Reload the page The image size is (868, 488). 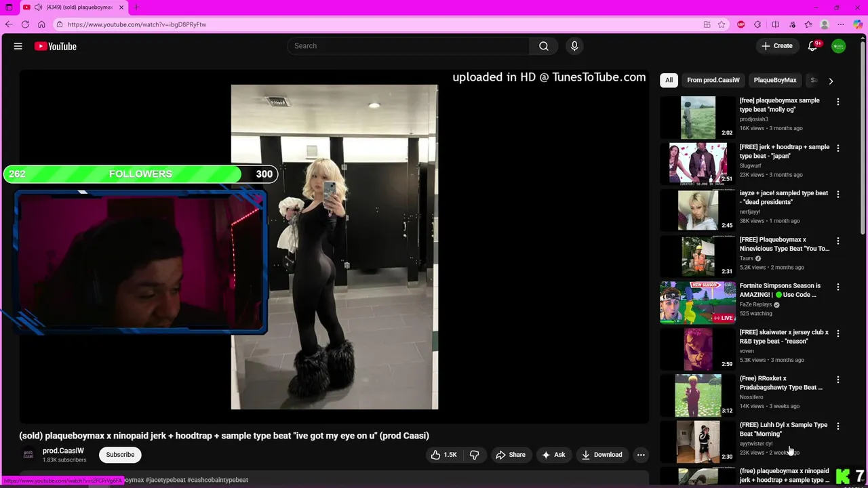click(x=25, y=24)
